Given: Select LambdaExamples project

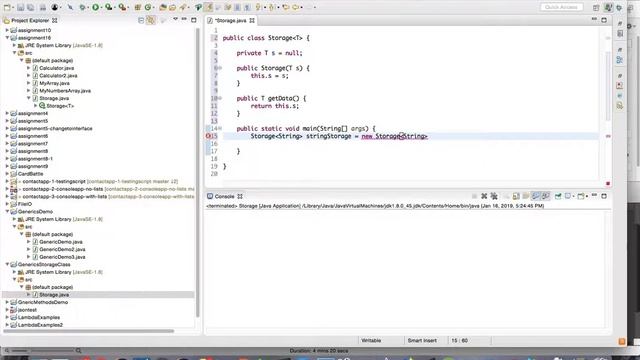Looking at the screenshot, I should point(38,317).
